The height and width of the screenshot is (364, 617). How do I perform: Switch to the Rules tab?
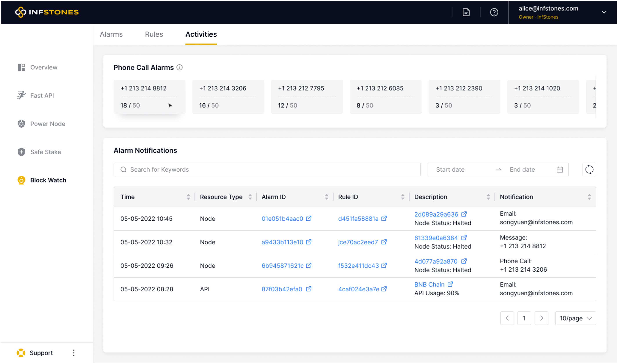[x=154, y=34]
